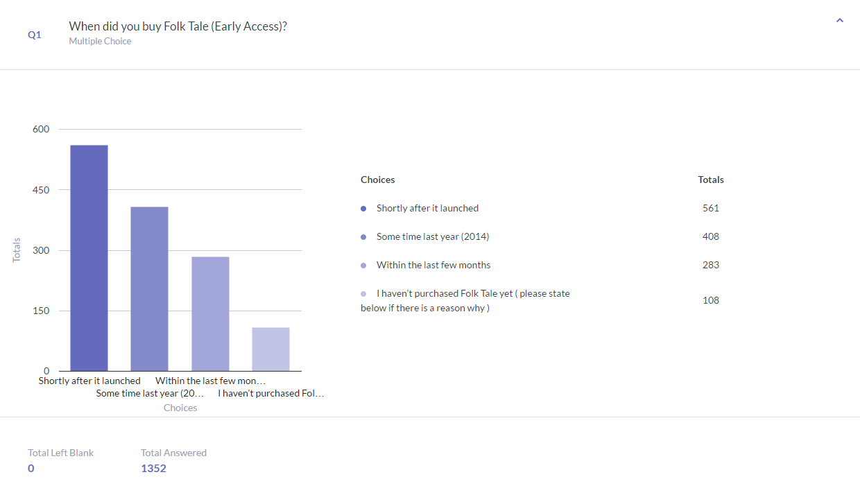Click the 'Within the last few months' legend text

pos(433,265)
